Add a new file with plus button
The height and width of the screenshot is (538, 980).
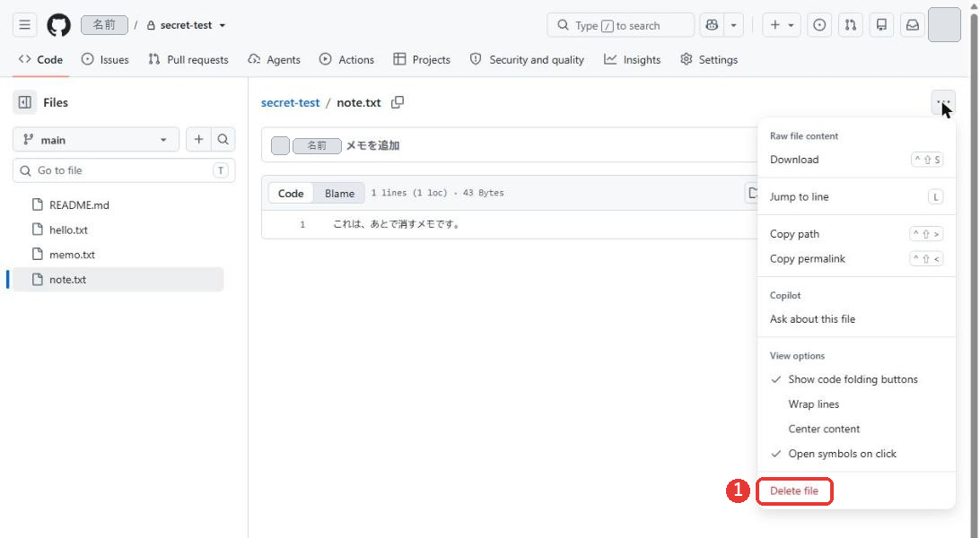(198, 140)
